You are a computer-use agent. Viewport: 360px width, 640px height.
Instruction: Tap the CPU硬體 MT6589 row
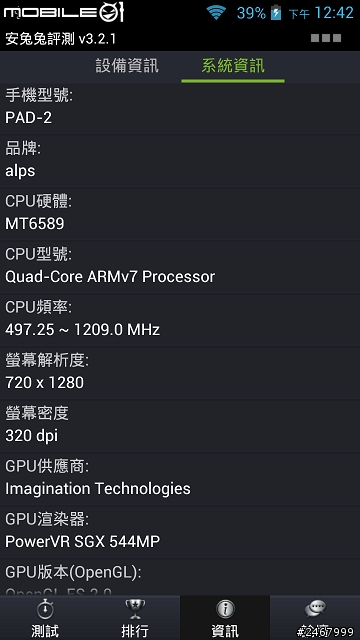pyautogui.click(x=180, y=214)
